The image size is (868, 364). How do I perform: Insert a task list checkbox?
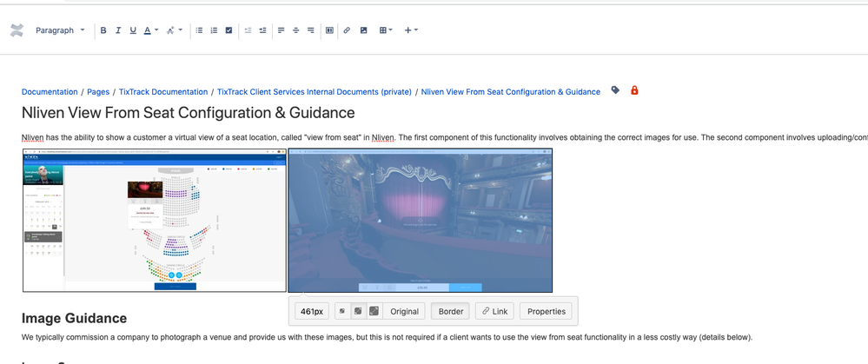coord(229,30)
